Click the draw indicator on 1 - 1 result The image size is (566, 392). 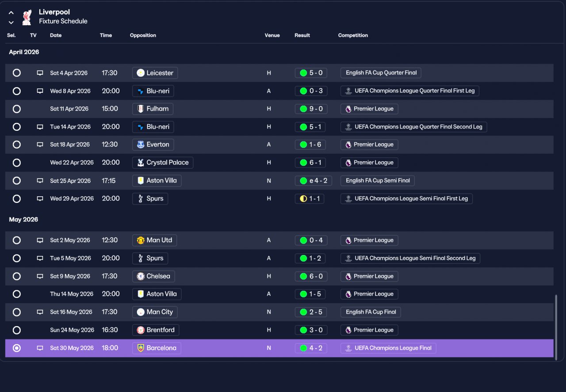(x=303, y=199)
